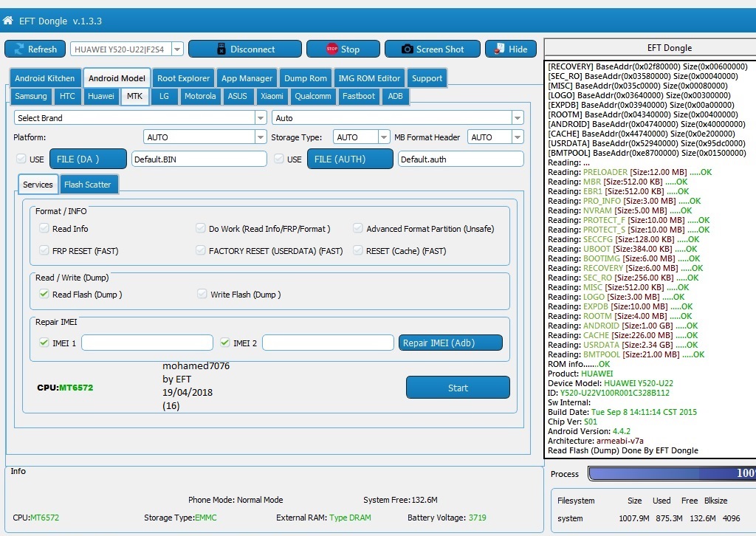Toggle RESET (Cache) (FAST) checkbox
Screen dimensions: 756x536
(358, 250)
